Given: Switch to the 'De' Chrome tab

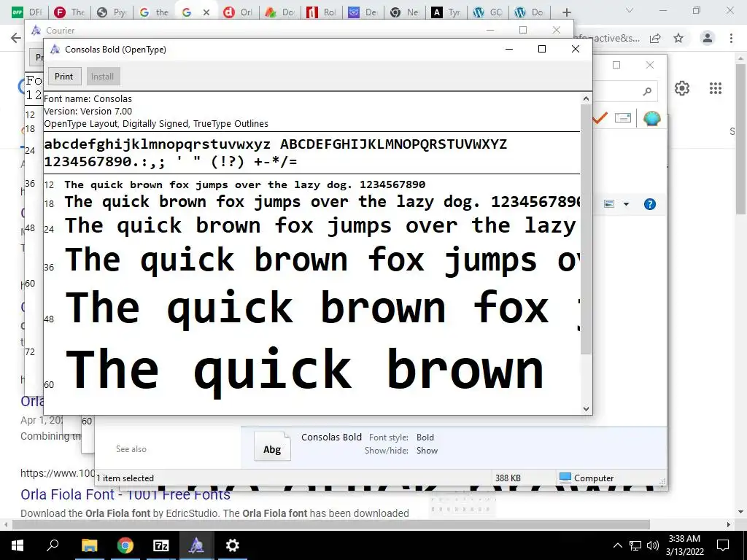Looking at the screenshot, I should (362, 12).
